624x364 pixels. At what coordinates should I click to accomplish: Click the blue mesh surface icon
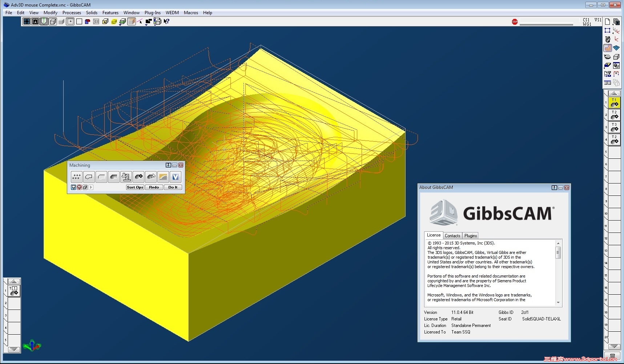click(616, 48)
